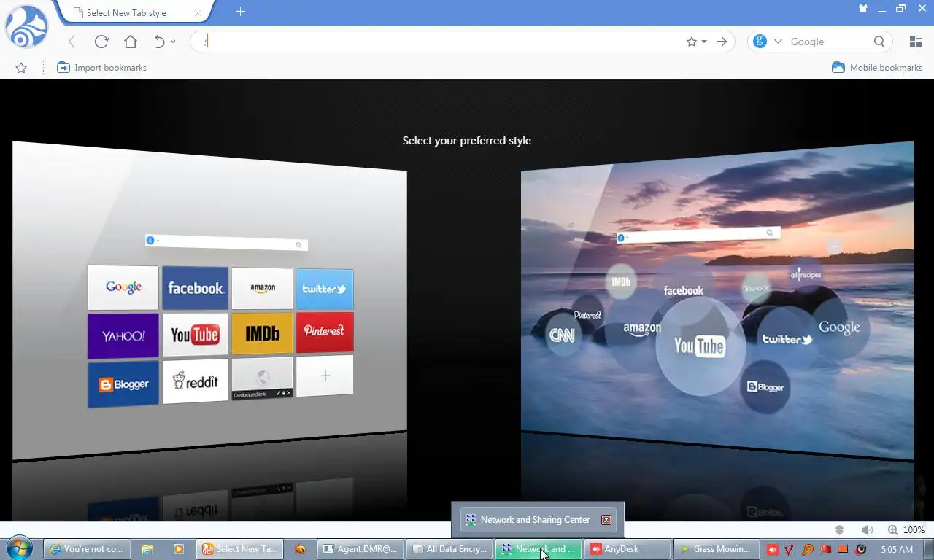The image size is (934, 560).
Task: Reload the page with the refresh icon
Action: [101, 42]
